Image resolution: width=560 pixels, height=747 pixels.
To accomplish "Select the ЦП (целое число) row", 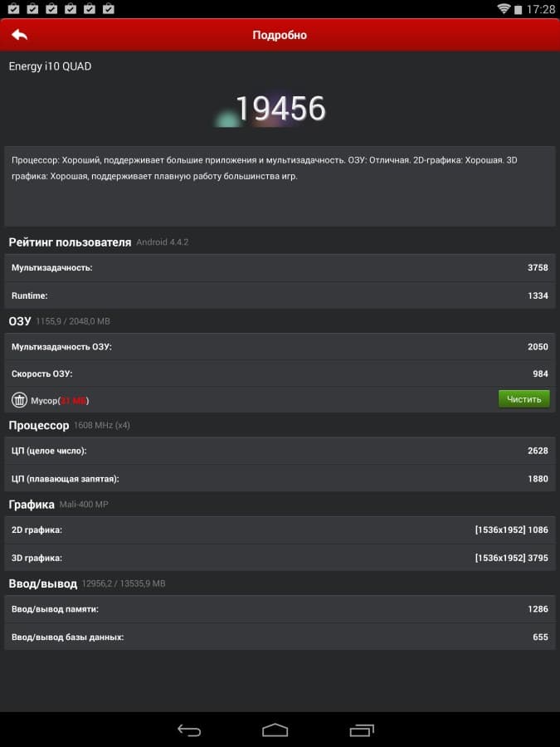I will tap(280, 451).
